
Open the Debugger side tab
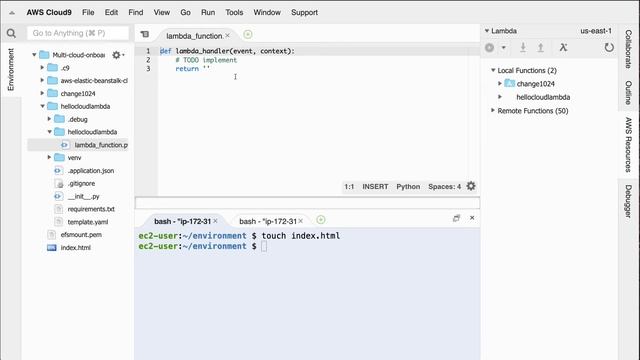coord(629,201)
